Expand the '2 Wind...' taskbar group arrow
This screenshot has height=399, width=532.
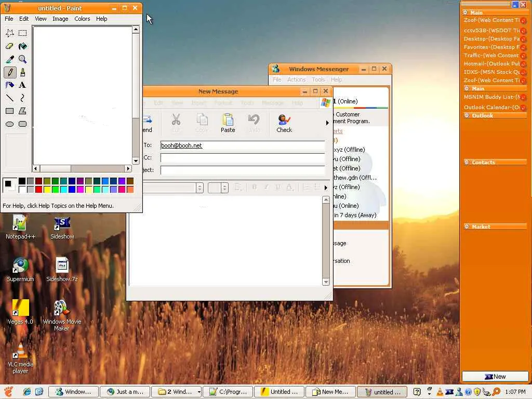[x=199, y=392]
